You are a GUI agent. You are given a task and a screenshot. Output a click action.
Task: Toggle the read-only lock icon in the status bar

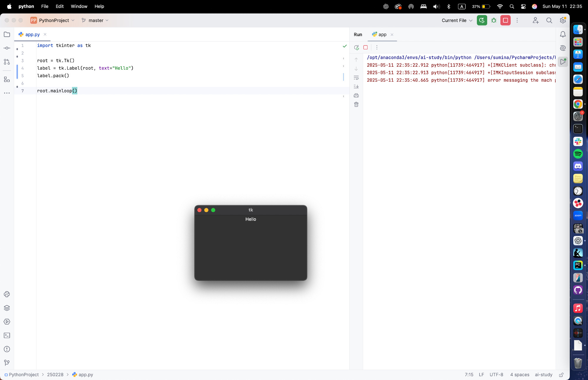[561, 375]
